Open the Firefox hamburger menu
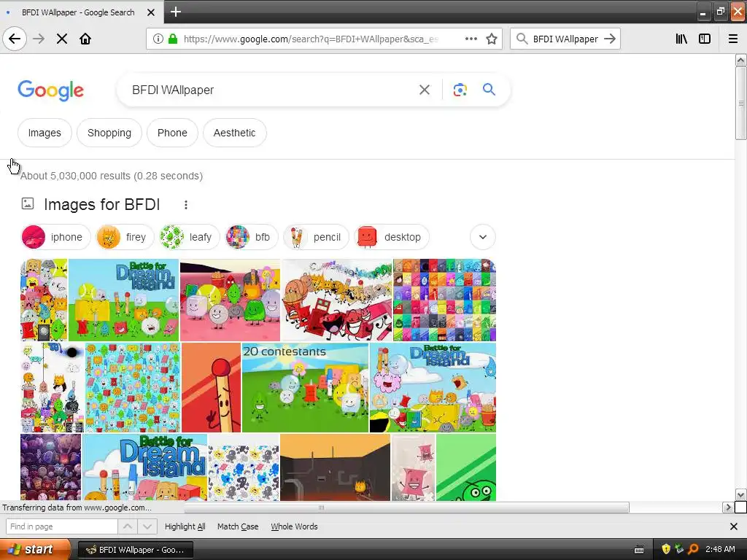747x560 pixels. coord(733,39)
